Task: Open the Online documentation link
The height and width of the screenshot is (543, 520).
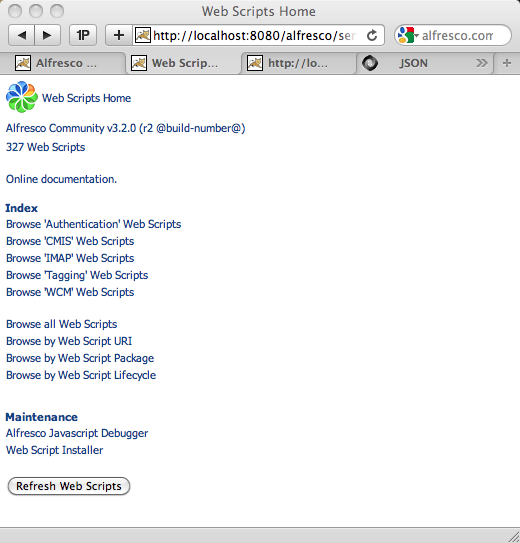Action: coord(61,179)
